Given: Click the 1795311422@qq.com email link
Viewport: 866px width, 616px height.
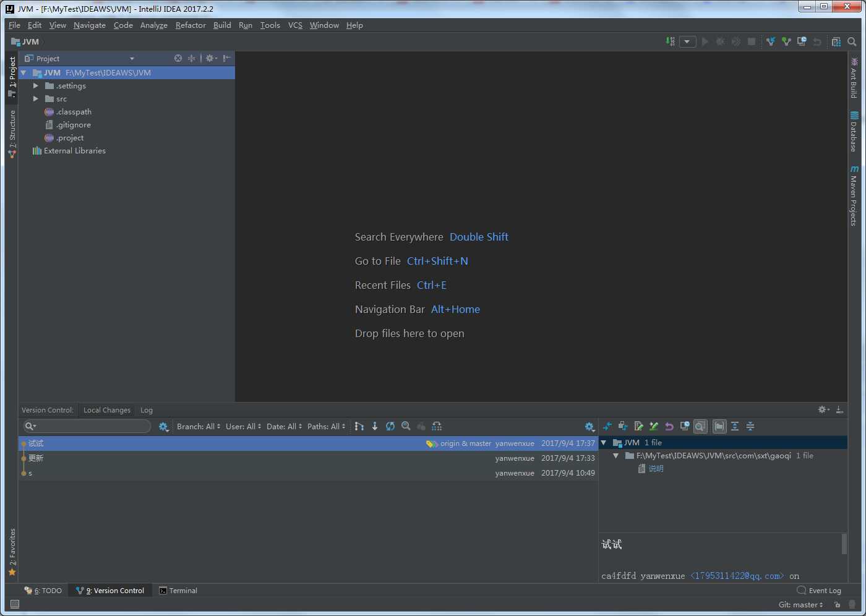Looking at the screenshot, I should pos(737,576).
